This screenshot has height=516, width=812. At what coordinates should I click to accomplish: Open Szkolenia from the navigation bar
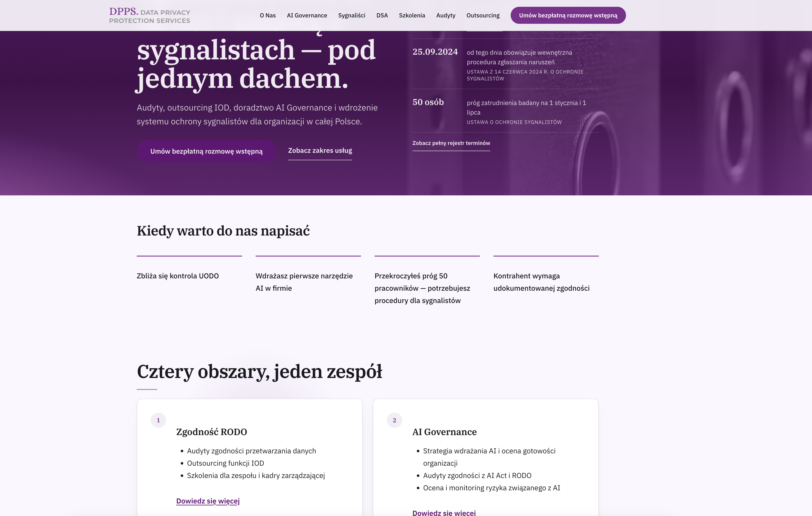pyautogui.click(x=412, y=16)
